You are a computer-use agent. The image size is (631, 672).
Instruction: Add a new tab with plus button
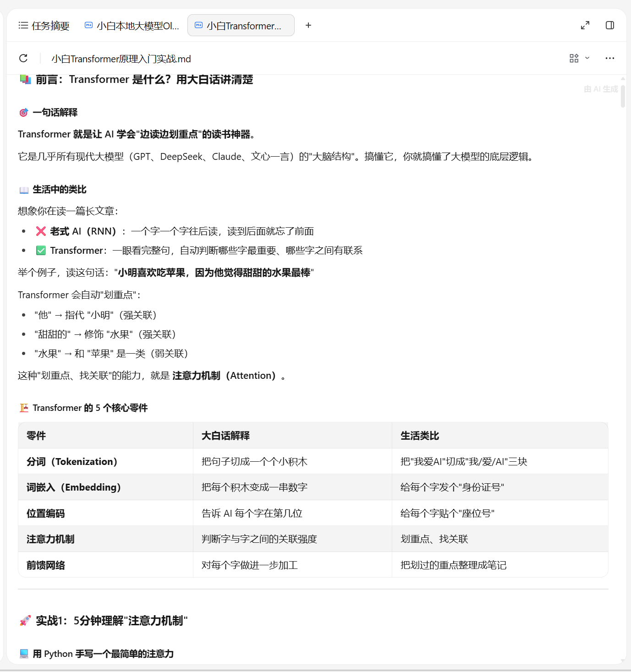pyautogui.click(x=308, y=25)
